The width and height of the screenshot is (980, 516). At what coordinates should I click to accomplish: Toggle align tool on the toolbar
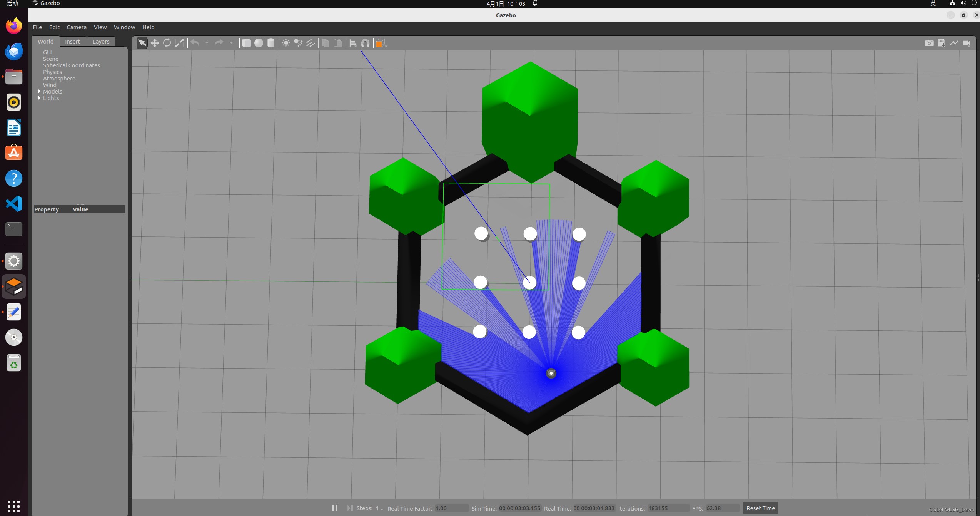tap(353, 43)
